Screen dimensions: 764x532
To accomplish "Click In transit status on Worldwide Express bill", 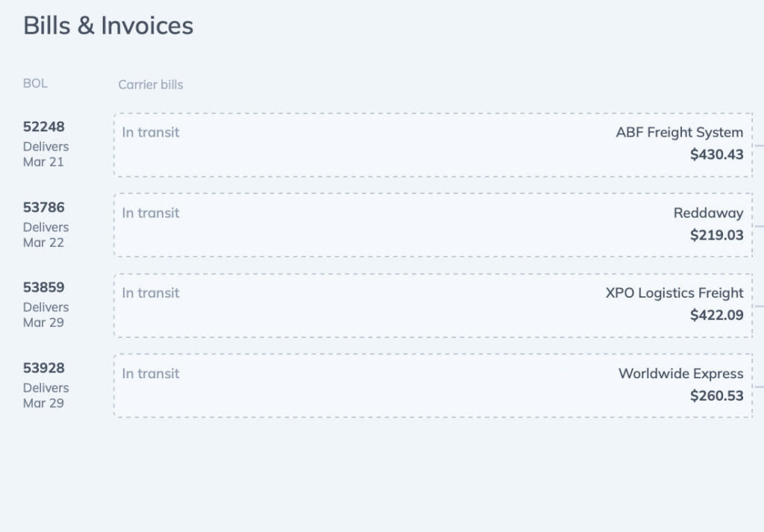I will click(x=151, y=374).
